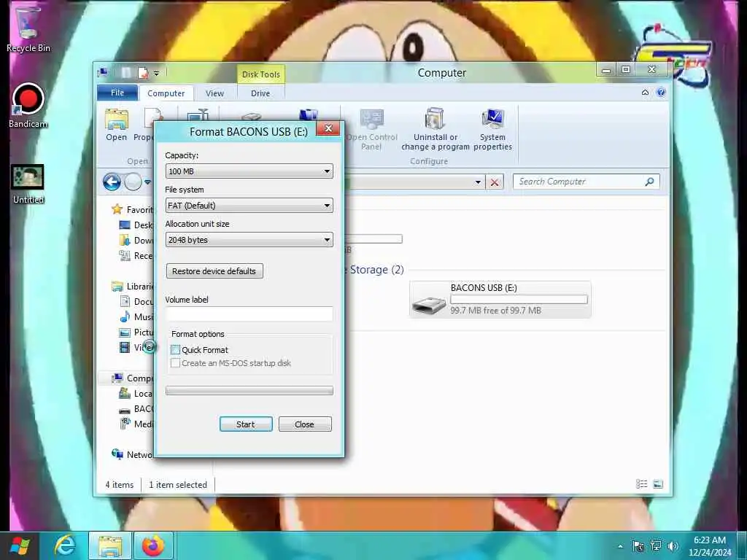Enable the Quick Format checkbox

(x=175, y=349)
